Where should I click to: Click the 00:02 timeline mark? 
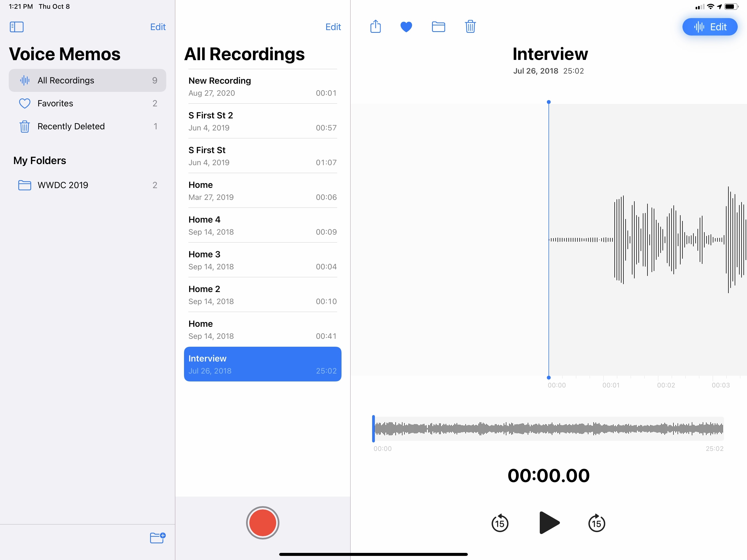coord(666,385)
